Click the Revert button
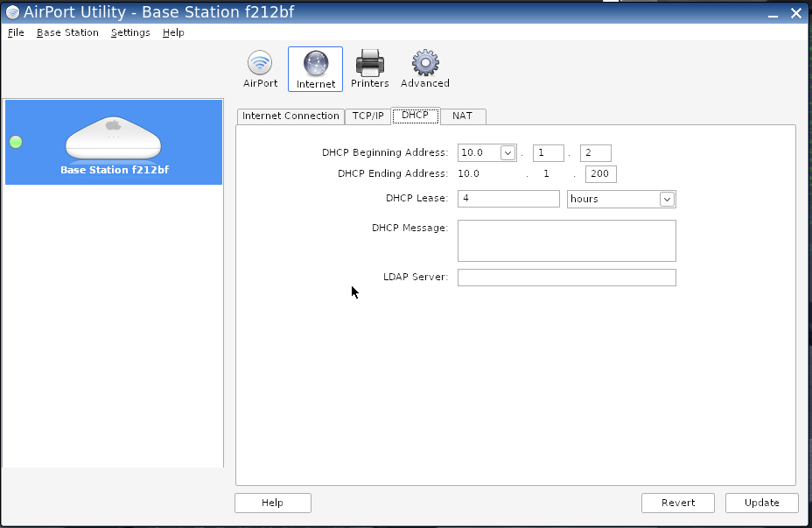 pyautogui.click(x=677, y=503)
